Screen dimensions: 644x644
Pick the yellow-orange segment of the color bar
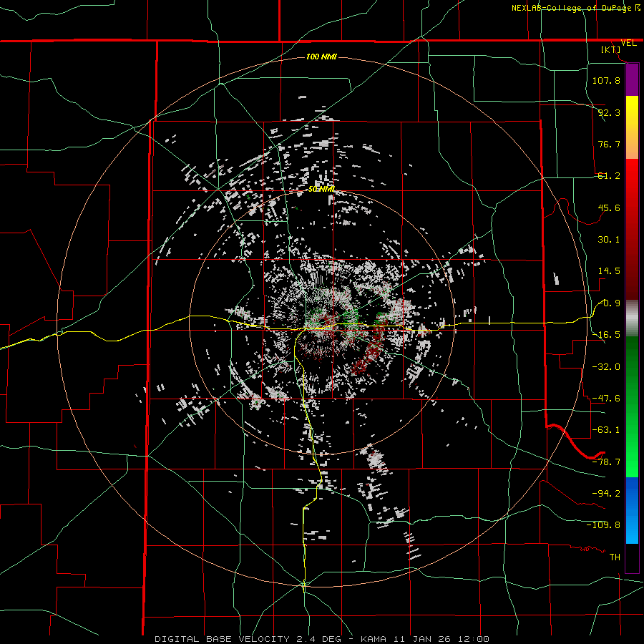click(x=632, y=127)
